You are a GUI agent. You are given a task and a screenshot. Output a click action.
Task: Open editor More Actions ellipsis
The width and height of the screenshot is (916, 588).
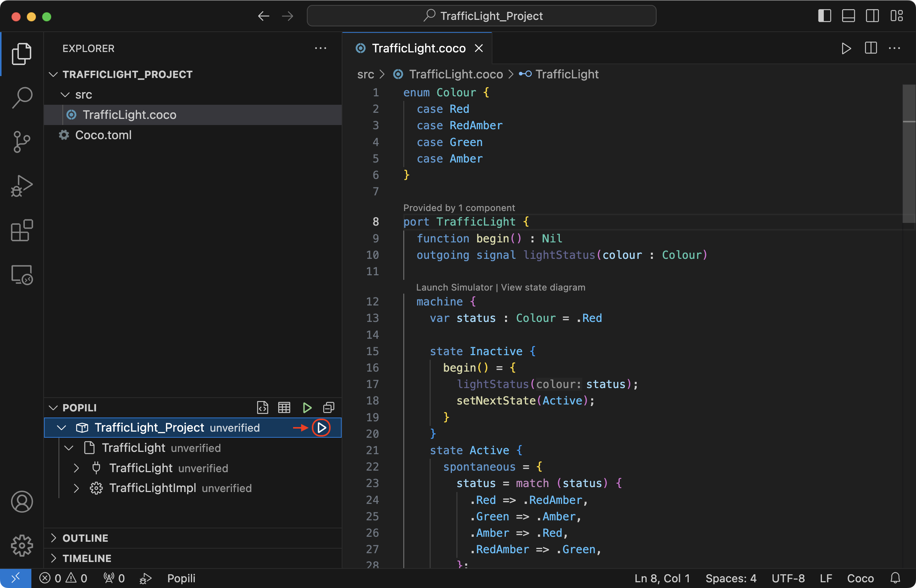895,48
